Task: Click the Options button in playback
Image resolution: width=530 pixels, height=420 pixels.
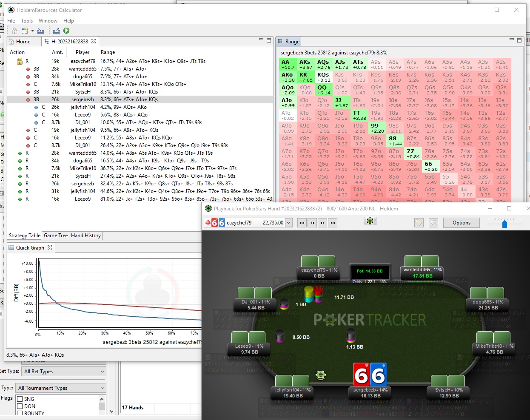Action: tap(462, 223)
